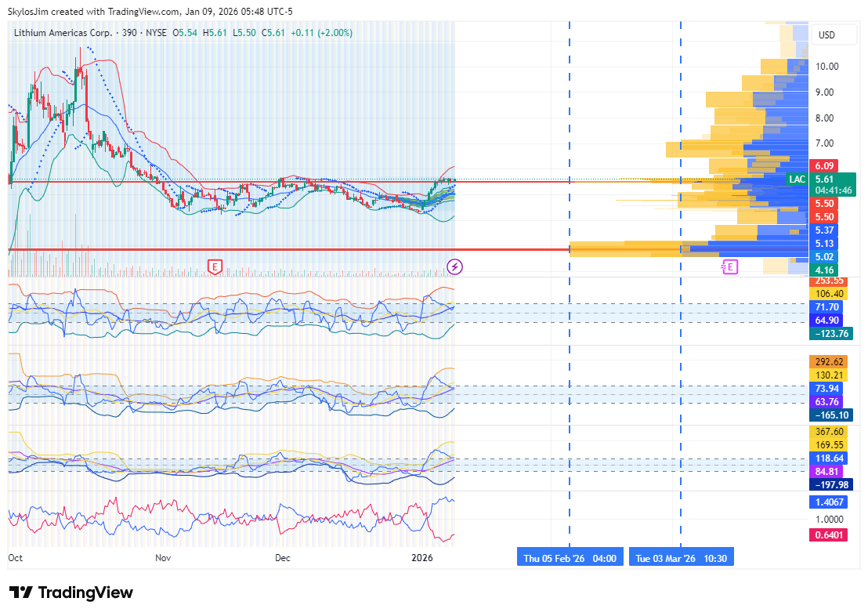The width and height of the screenshot is (868, 616).
Task: Click the TradingView logo at bottom left
Action: (x=71, y=592)
